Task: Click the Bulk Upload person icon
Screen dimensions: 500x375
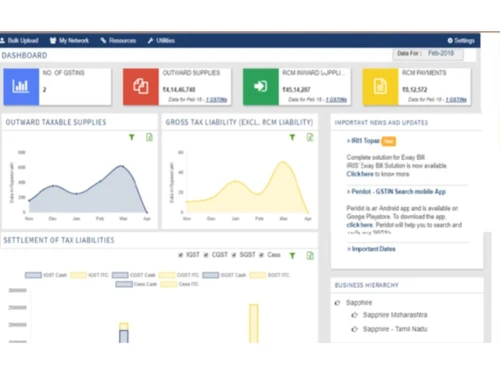Action: coord(3,41)
